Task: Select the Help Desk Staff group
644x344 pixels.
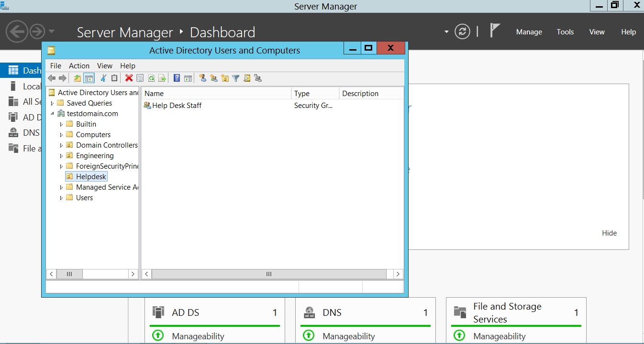Action: (x=177, y=106)
